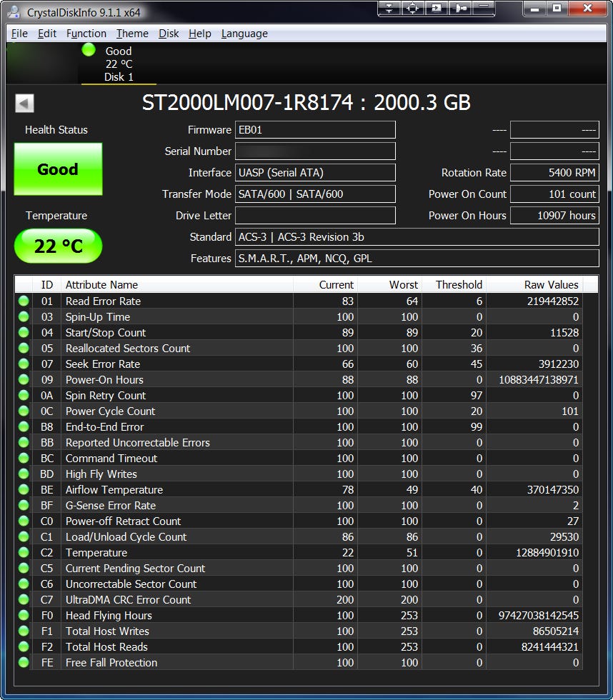Open the Theme menu
Image resolution: width=613 pixels, height=700 pixels.
point(132,34)
